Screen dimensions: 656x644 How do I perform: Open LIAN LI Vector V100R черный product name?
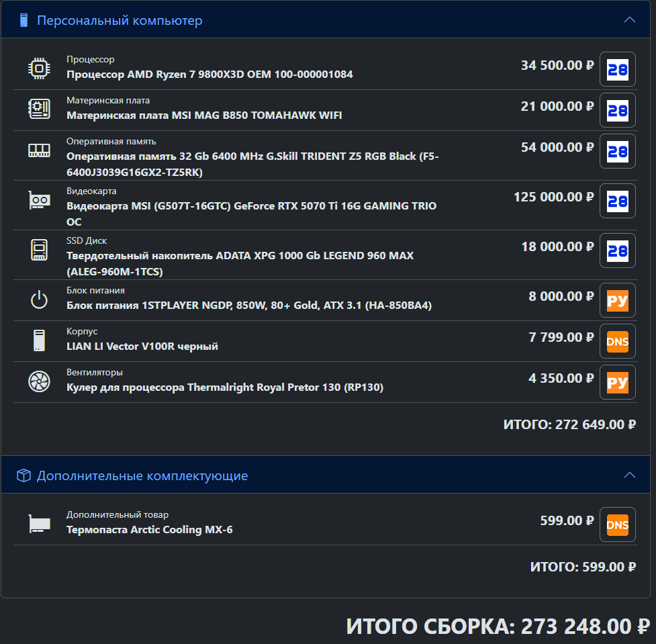142,347
